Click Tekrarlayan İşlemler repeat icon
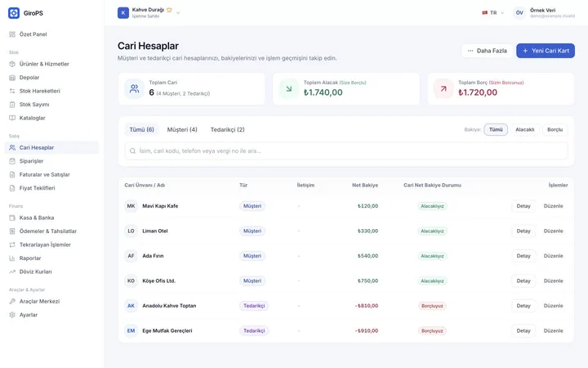Screen dimensions: 588x368 (x=12, y=245)
